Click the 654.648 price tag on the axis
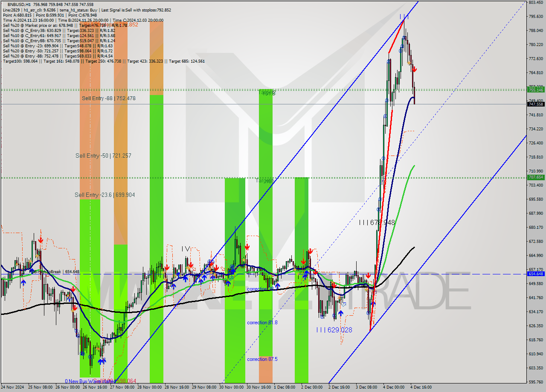 click(536, 274)
